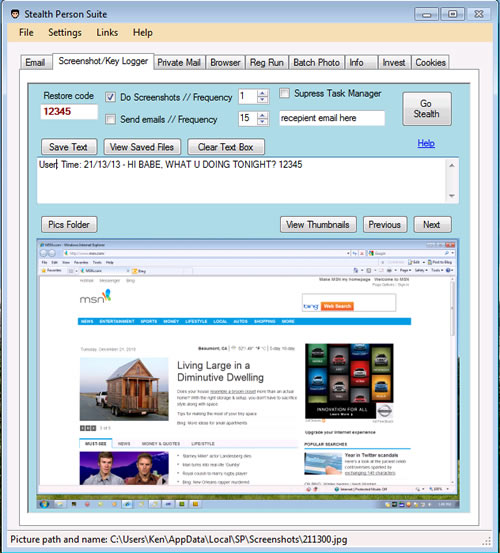500x553 pixels.
Task: Click the Stealth Person Suite title icon
Action: 15,14
